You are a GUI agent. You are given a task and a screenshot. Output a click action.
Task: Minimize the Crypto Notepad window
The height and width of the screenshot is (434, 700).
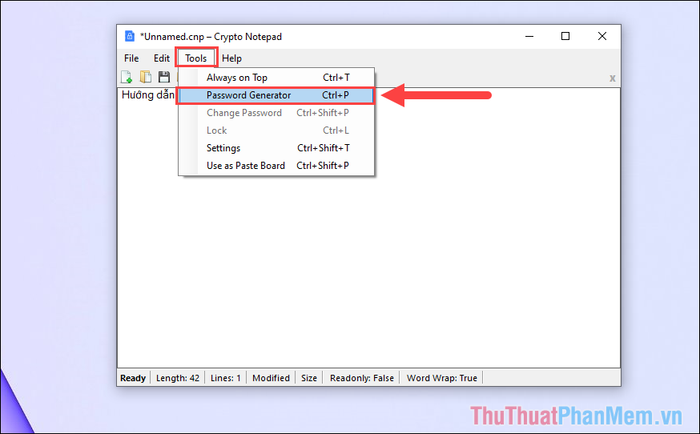529,36
